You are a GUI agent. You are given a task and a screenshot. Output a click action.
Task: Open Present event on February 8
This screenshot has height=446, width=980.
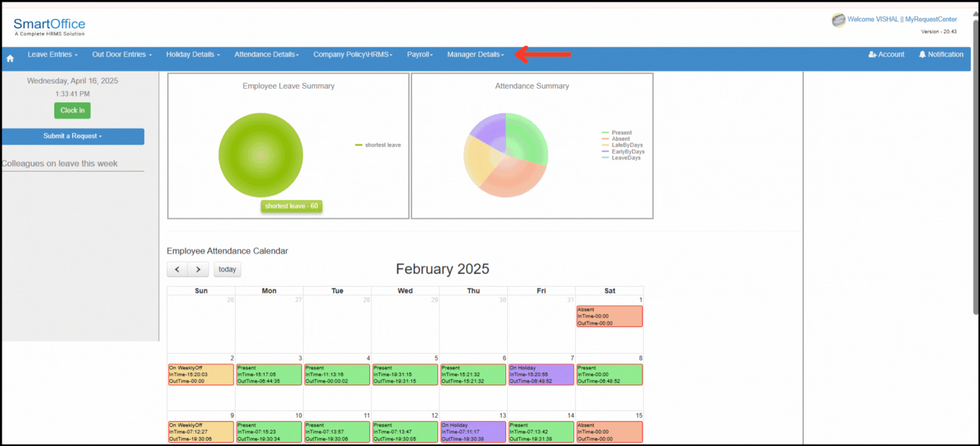click(x=610, y=375)
